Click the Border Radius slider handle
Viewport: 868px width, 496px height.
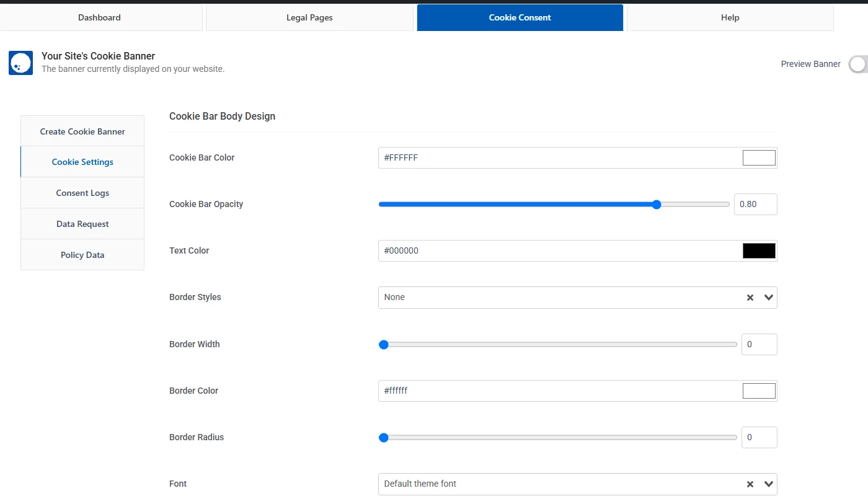[x=384, y=438]
